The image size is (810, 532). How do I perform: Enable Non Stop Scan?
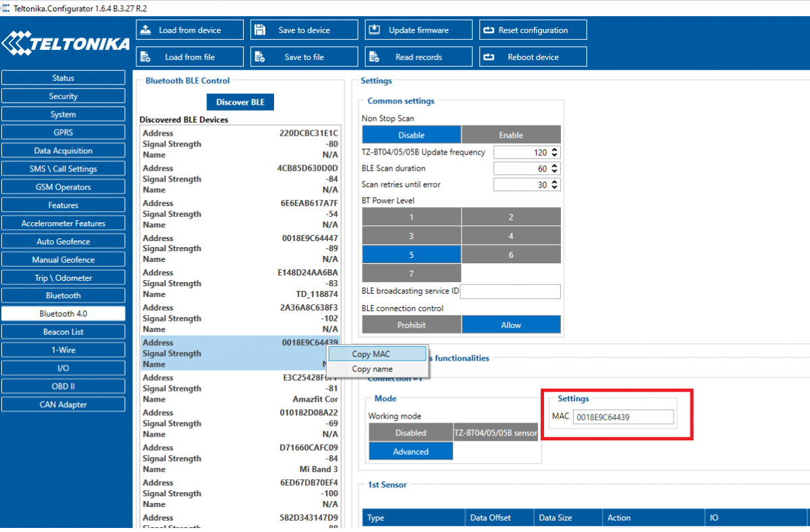click(511, 135)
